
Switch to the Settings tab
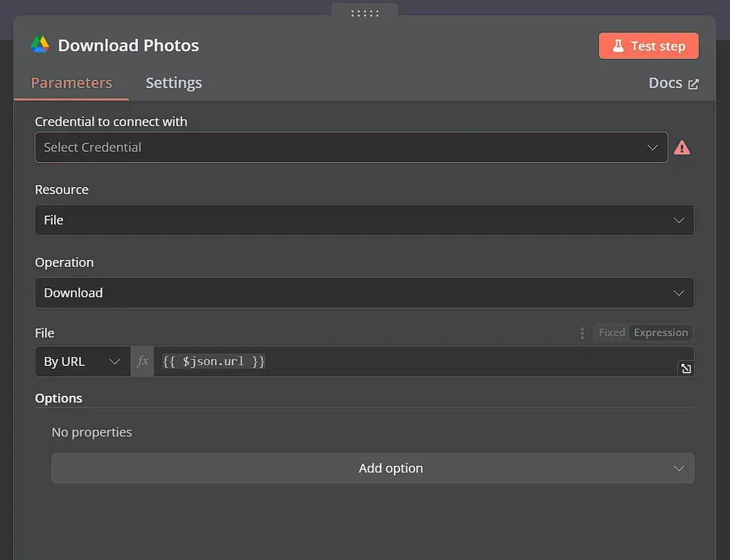[173, 82]
